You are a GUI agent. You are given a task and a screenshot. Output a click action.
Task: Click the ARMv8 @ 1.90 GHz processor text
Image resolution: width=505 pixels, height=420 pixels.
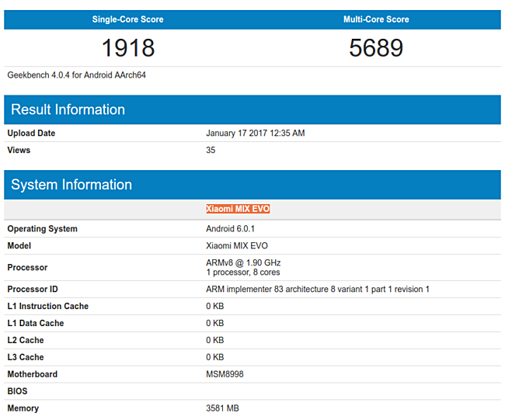point(243,262)
